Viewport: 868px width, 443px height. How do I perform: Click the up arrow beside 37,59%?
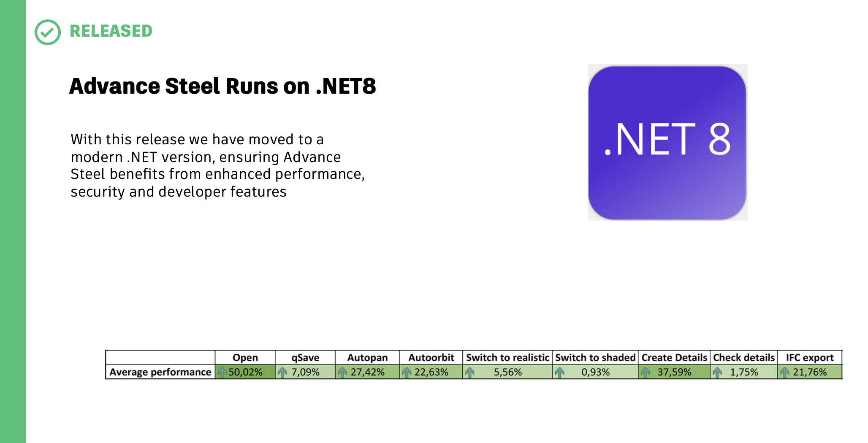tap(646, 372)
